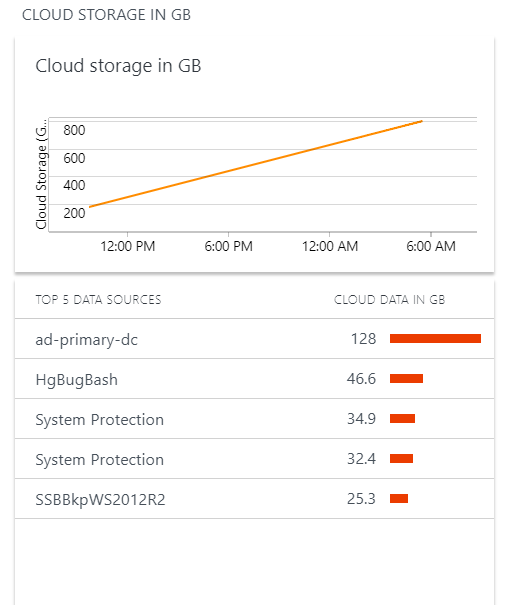
Task: Click the CLOUD STORAGE IN GB section header
Action: pos(106,15)
